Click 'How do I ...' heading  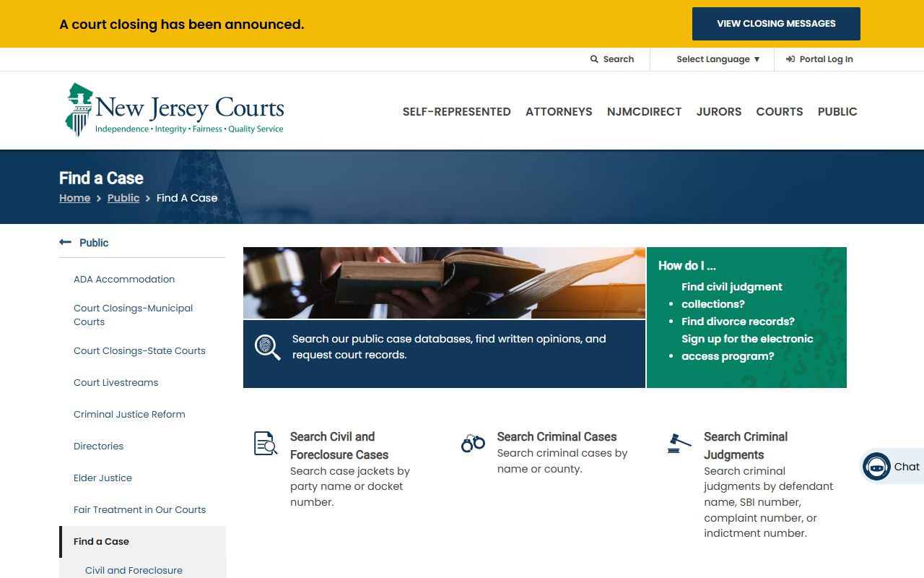687,265
